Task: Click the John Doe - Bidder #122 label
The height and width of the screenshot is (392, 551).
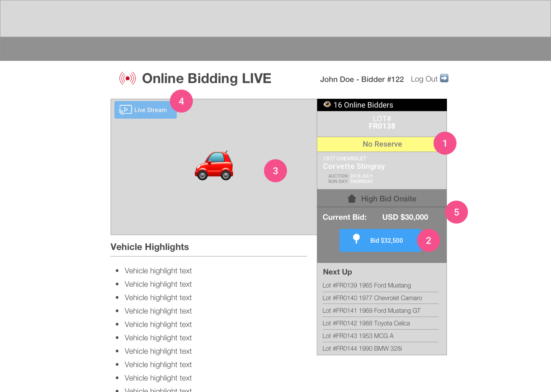Action: click(x=362, y=79)
